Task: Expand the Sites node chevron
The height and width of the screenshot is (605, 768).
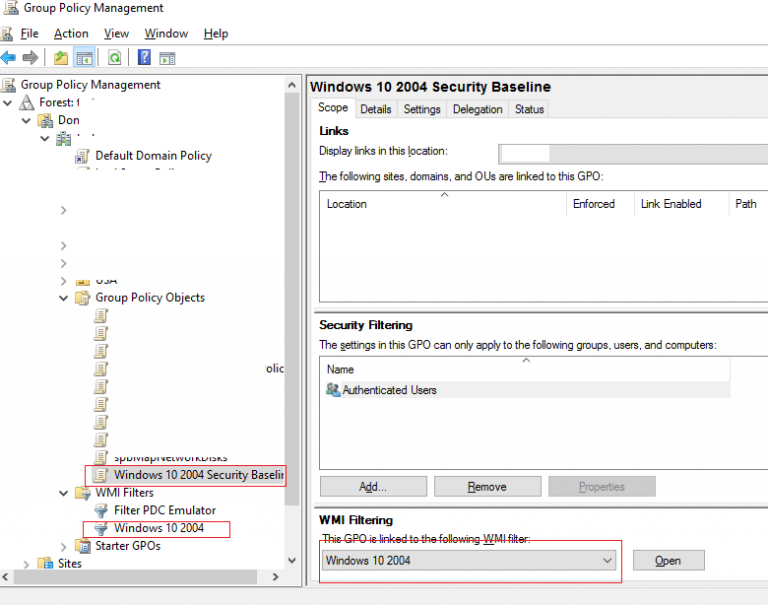Action: [26, 564]
